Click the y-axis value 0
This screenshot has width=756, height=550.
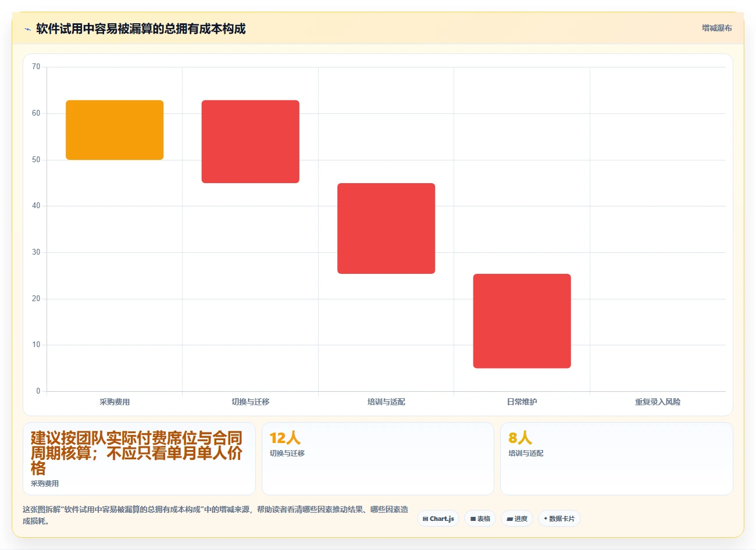click(38, 391)
